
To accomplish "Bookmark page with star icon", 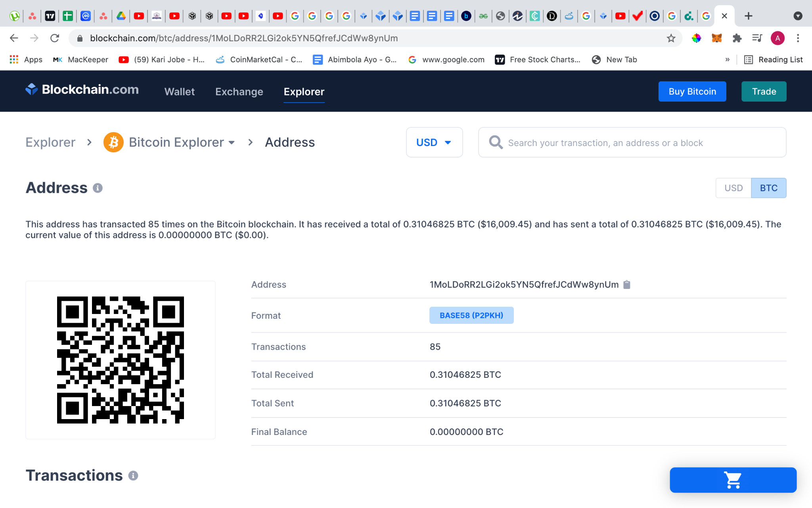I will (671, 38).
